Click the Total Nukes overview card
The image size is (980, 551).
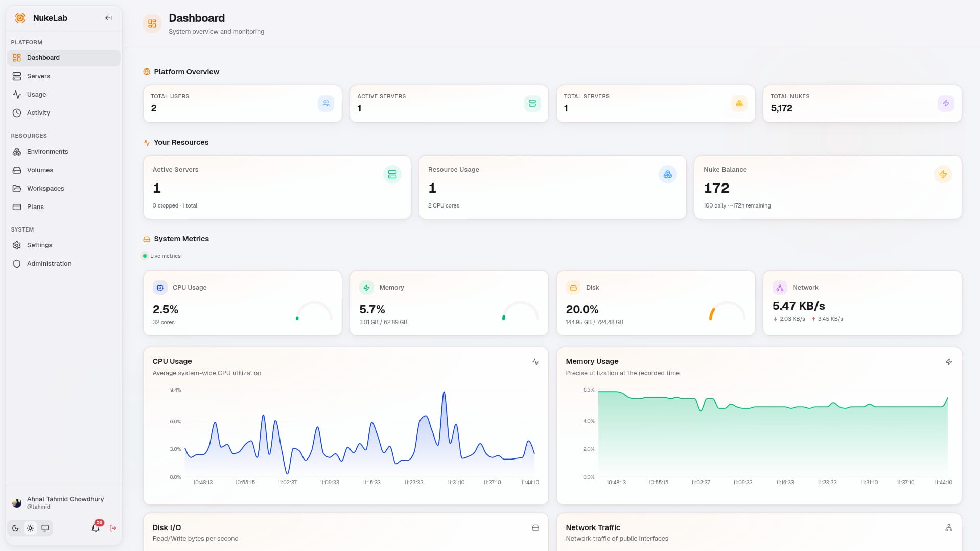[862, 104]
